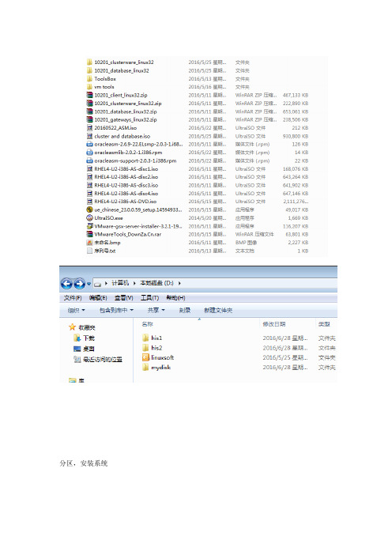Screen dimensions: 392x555
Task: Click the RHEL4-U2-i386-AS-DVD.iso file name
Action: [x=125, y=202]
